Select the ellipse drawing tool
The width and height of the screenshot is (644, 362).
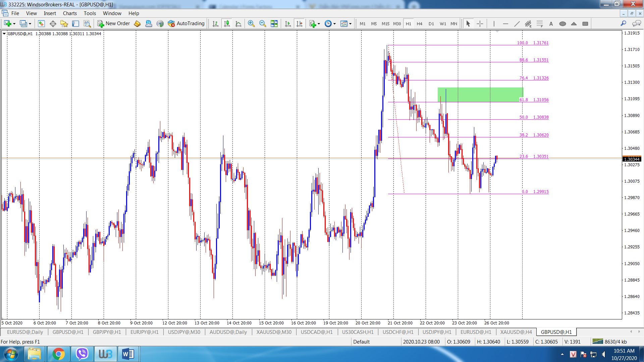[x=562, y=23]
